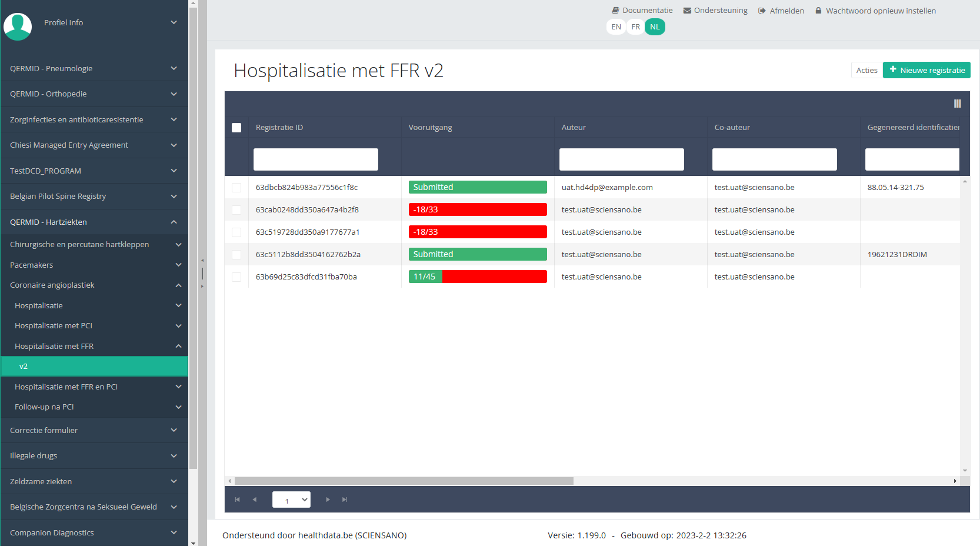Expand QERMID - Pneumologie menu section

pos(94,68)
